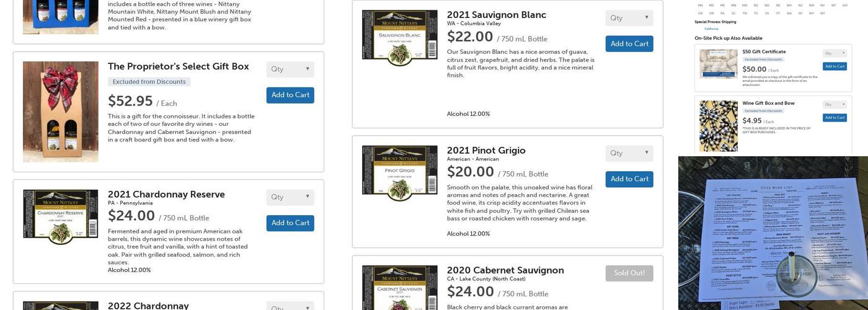
Task: Add Proprietor's Select Gift Box to cart
Action: (x=290, y=95)
